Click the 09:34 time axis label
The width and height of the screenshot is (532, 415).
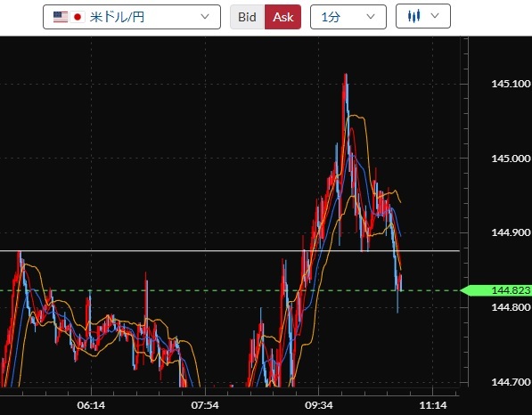pos(319,405)
